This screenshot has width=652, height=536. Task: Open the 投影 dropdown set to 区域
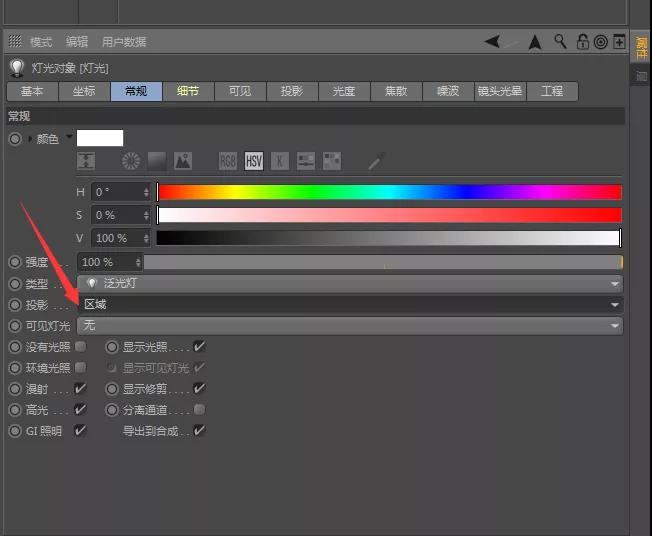pyautogui.click(x=350, y=304)
